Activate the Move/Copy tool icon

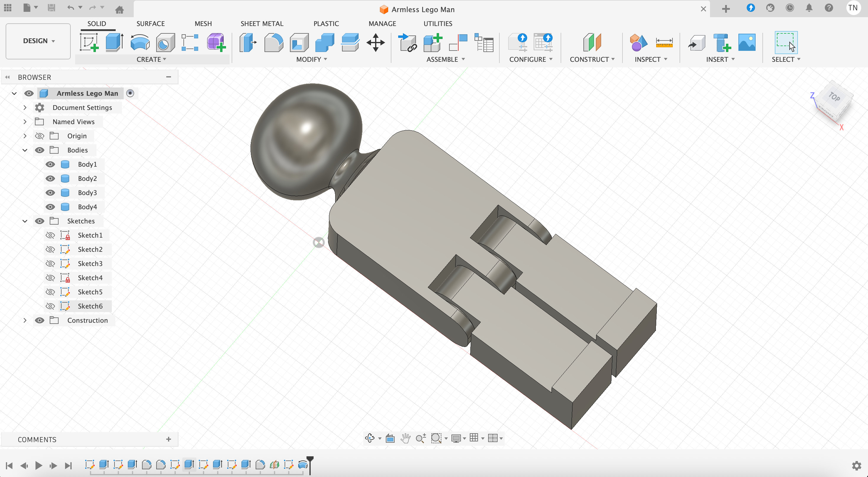(x=375, y=43)
